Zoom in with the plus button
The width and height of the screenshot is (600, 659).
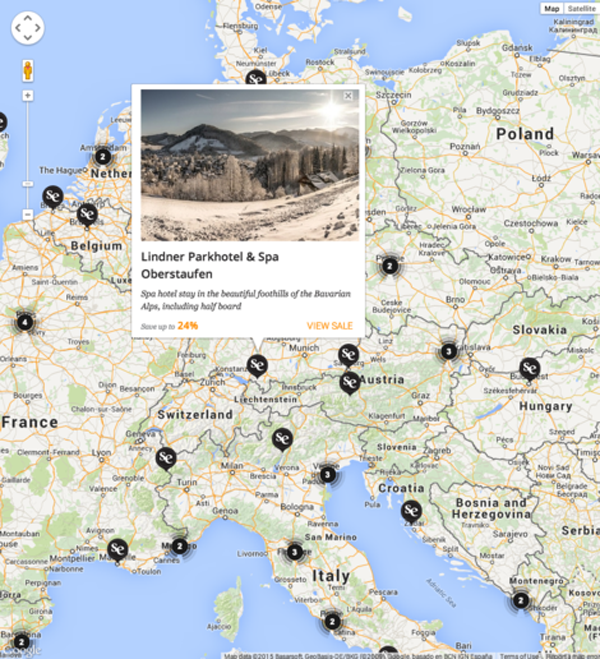coord(28,96)
